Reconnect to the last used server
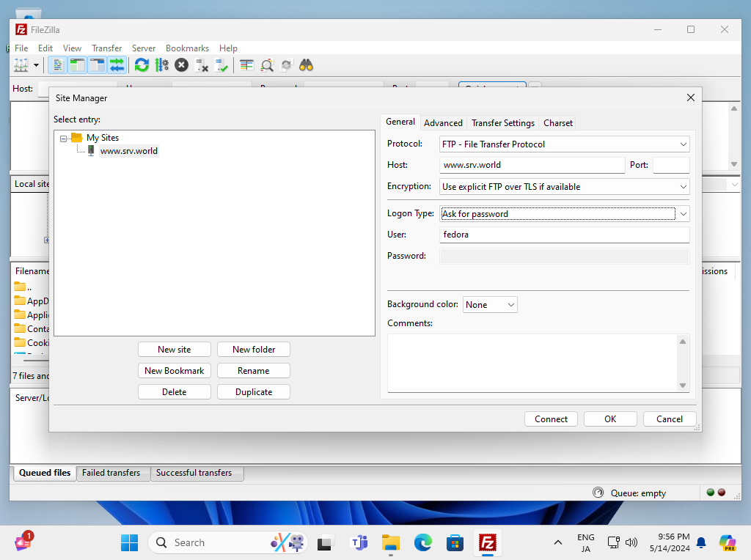The width and height of the screenshot is (751, 560). coord(221,65)
